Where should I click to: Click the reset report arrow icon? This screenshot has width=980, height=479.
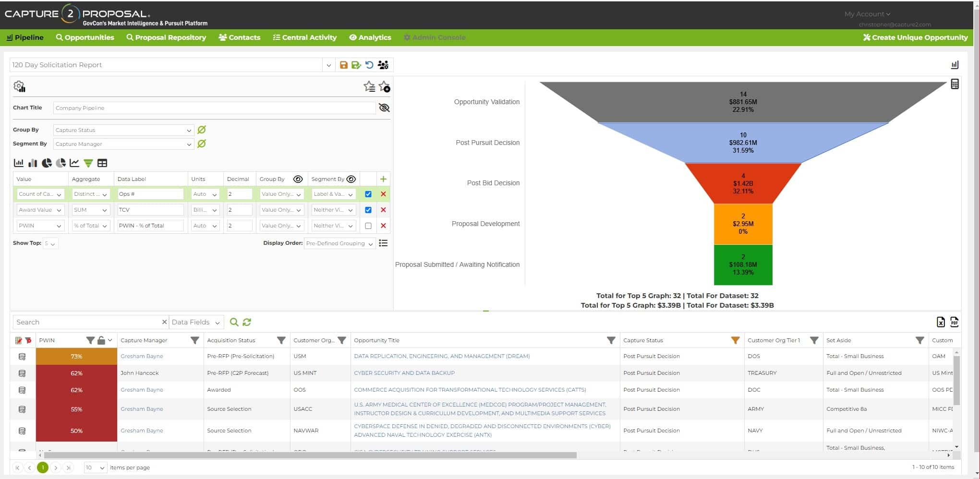click(369, 65)
